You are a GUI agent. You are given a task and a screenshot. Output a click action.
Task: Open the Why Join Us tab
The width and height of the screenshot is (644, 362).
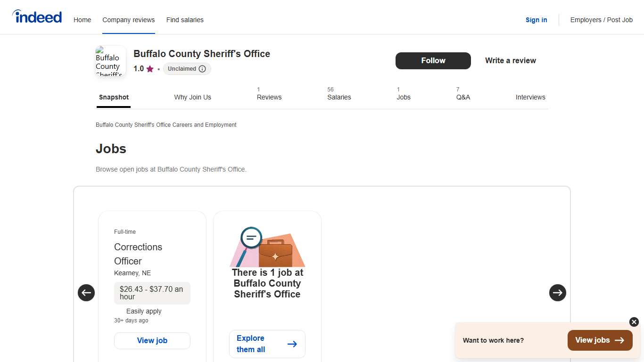pyautogui.click(x=192, y=97)
